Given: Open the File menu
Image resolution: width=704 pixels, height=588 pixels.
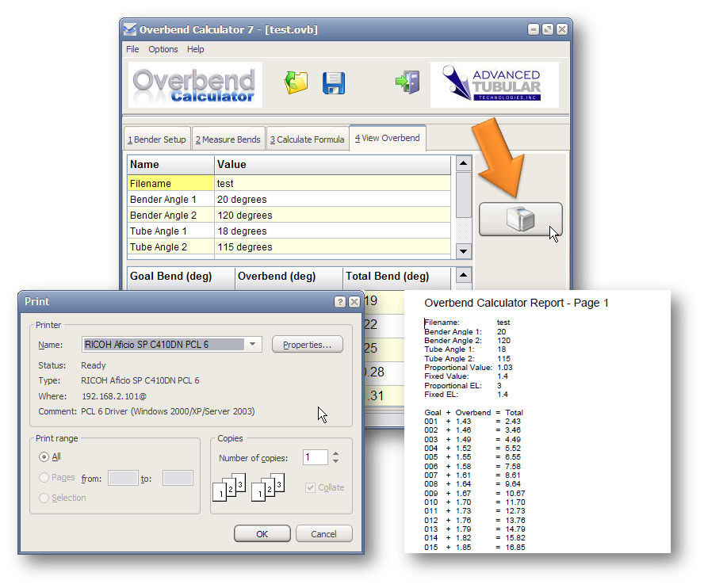Looking at the screenshot, I should (x=132, y=49).
